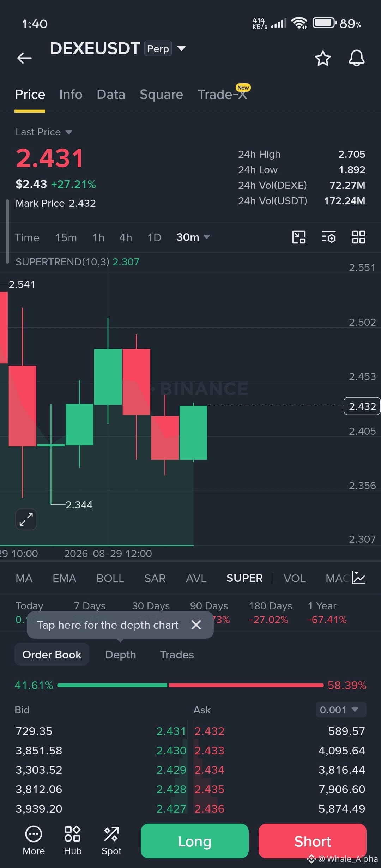The image size is (381, 868).
Task: Add DEXEUSDT to favorites with star icon
Action: pyautogui.click(x=323, y=58)
